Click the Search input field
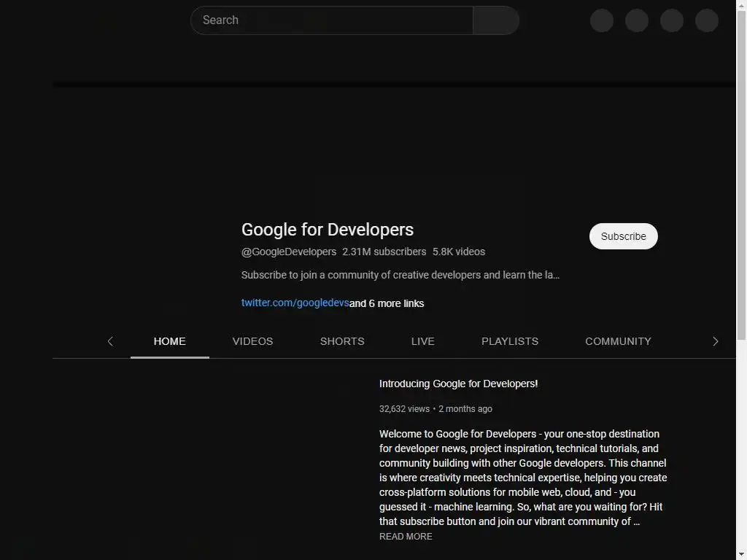This screenshot has width=747, height=560. (332, 20)
